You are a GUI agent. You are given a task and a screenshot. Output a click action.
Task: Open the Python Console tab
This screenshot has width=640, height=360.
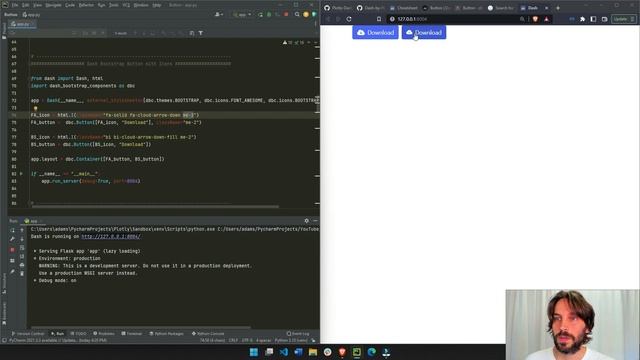208,333
